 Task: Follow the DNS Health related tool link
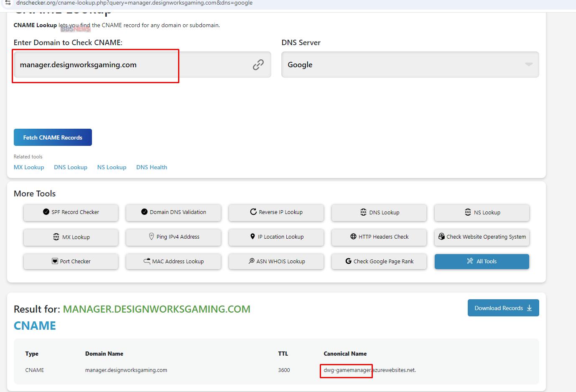151,167
